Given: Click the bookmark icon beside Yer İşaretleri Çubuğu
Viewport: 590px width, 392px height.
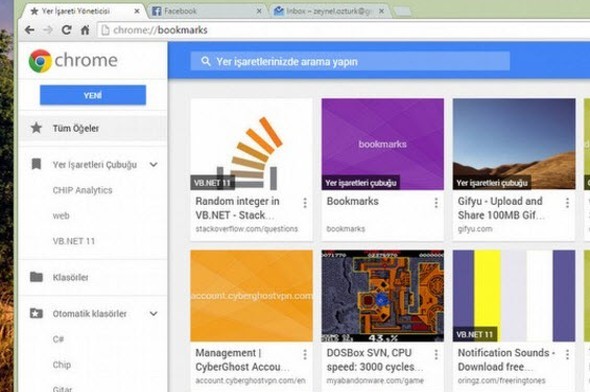Looking at the screenshot, I should [36, 164].
